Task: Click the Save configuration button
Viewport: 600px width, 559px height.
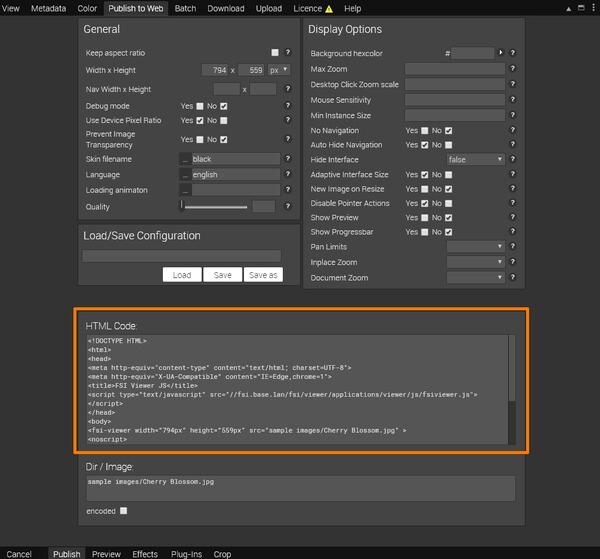Action: 222,275
